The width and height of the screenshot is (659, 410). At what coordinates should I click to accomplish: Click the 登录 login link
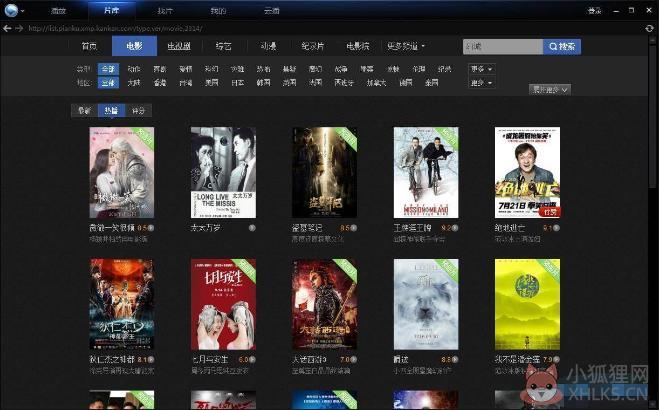click(594, 11)
